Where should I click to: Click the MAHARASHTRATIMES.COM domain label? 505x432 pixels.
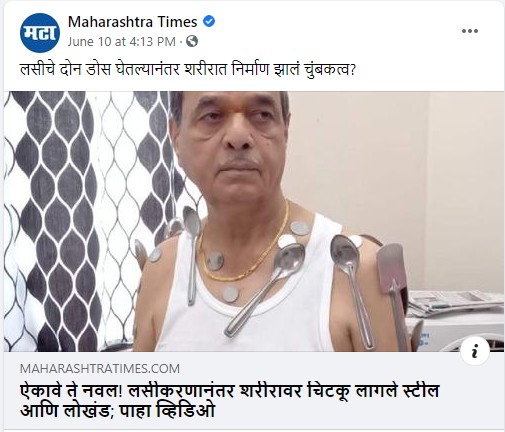100,369
